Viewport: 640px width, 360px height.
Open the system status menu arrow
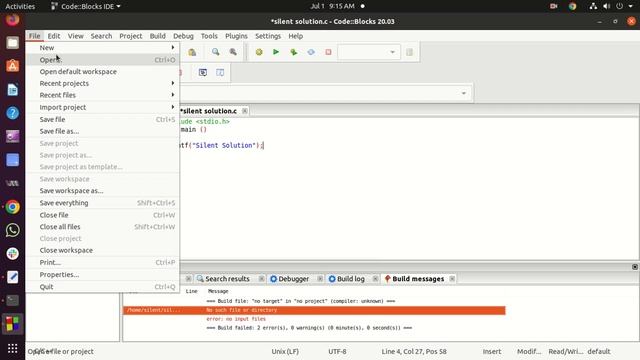631,6
